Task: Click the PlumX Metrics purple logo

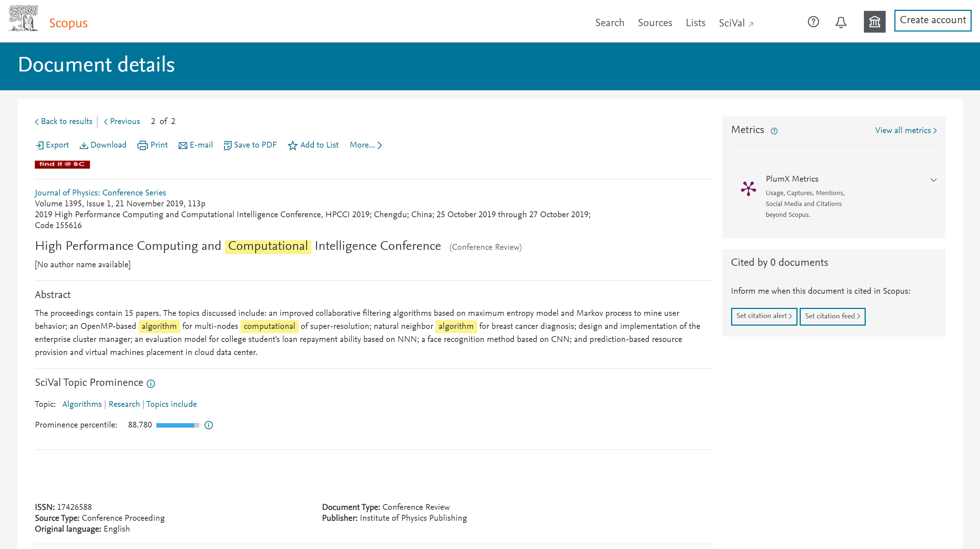Action: click(748, 188)
